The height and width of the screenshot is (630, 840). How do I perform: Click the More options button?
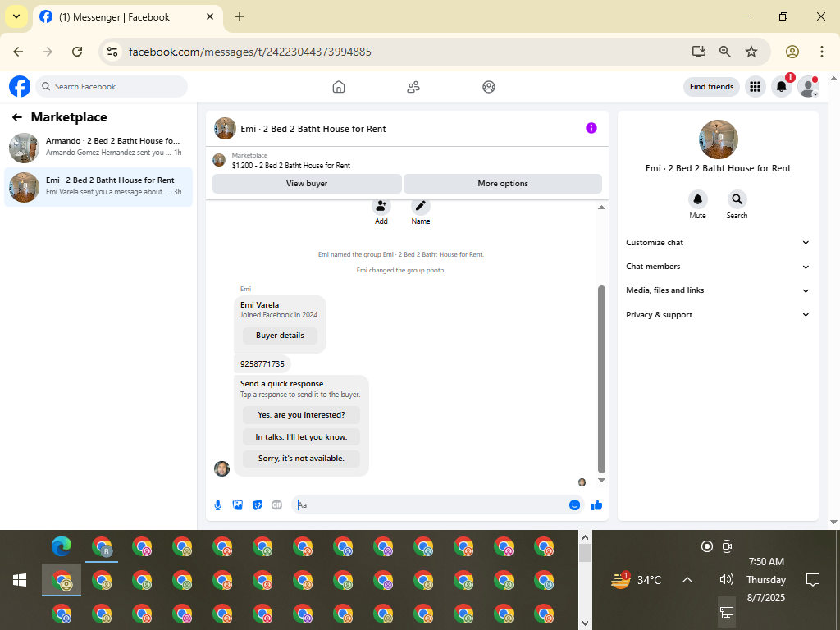(503, 183)
